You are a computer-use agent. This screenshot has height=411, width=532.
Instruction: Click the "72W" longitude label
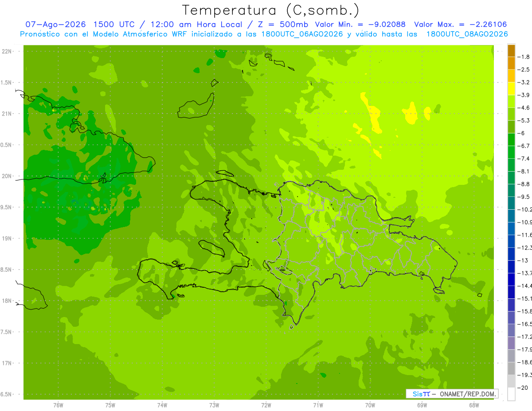tap(266, 405)
